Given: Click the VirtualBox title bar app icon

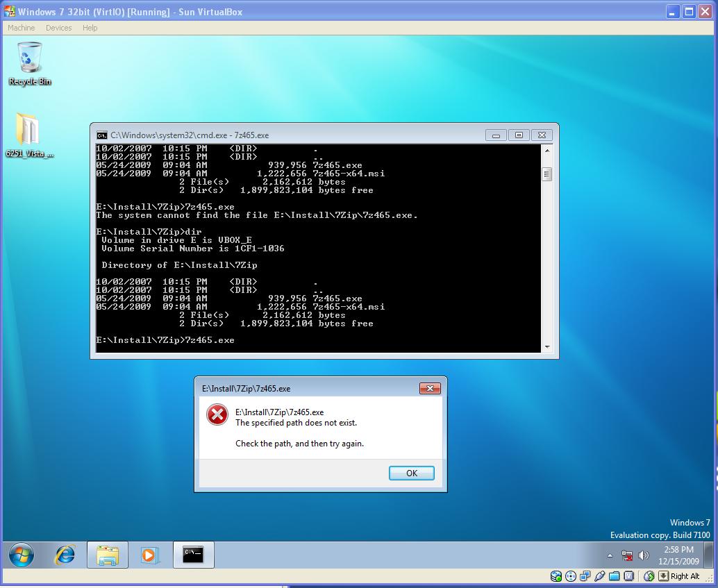Looking at the screenshot, I should 9,11.
